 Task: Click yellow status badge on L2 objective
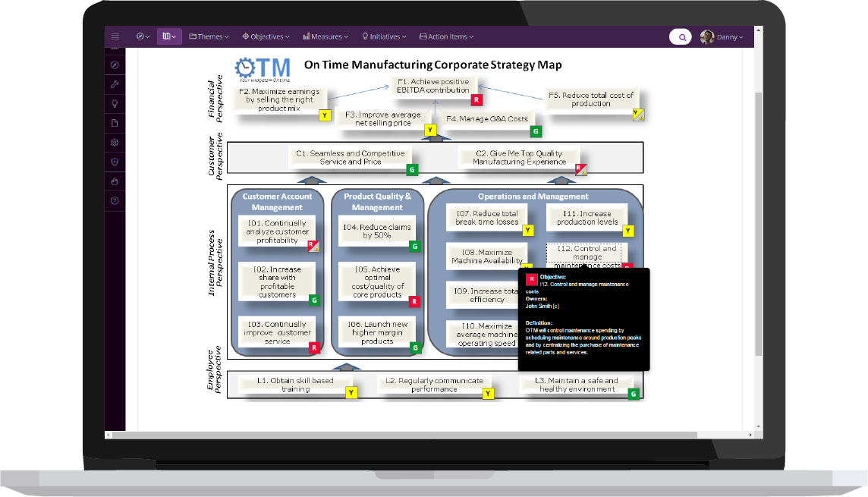pos(488,393)
